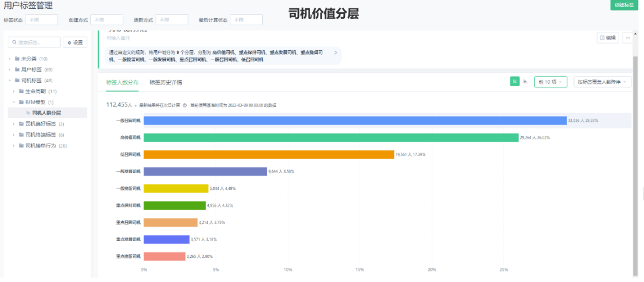Click the green 高价值司机 bar
The width and height of the screenshot is (644, 282).
331,137
